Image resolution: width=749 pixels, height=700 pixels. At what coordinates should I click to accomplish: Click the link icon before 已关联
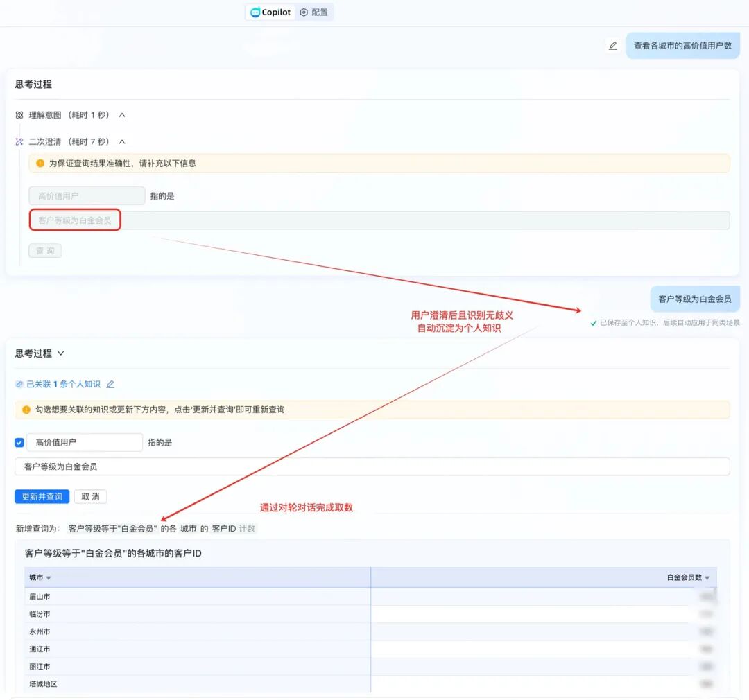click(x=19, y=385)
